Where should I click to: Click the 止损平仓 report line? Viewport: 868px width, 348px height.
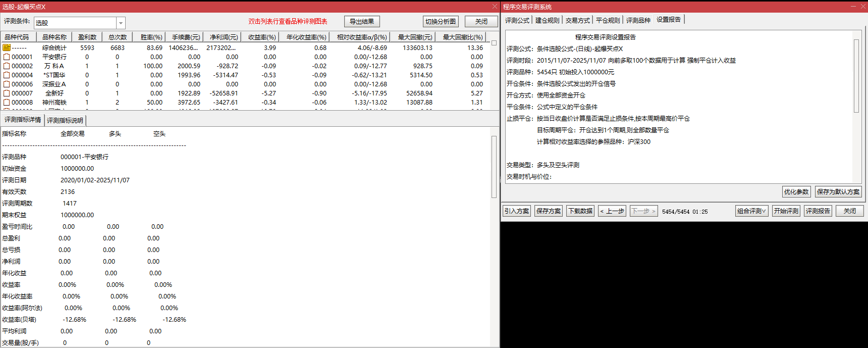(x=598, y=119)
